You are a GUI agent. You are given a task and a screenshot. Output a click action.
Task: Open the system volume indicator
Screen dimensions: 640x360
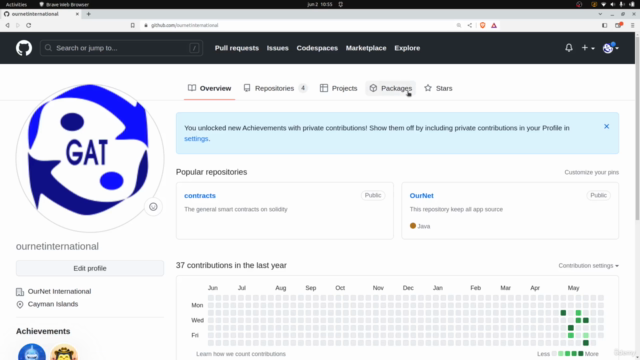point(613,4)
